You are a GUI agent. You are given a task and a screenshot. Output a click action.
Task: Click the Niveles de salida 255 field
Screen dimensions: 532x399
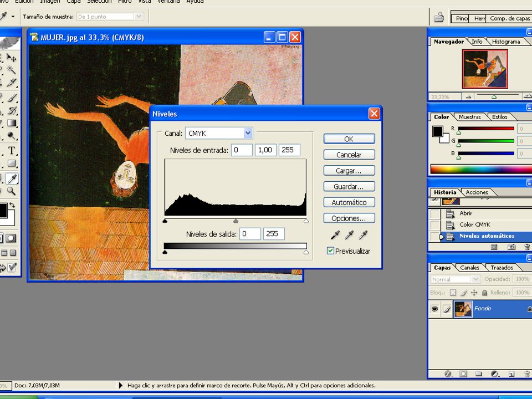274,234
